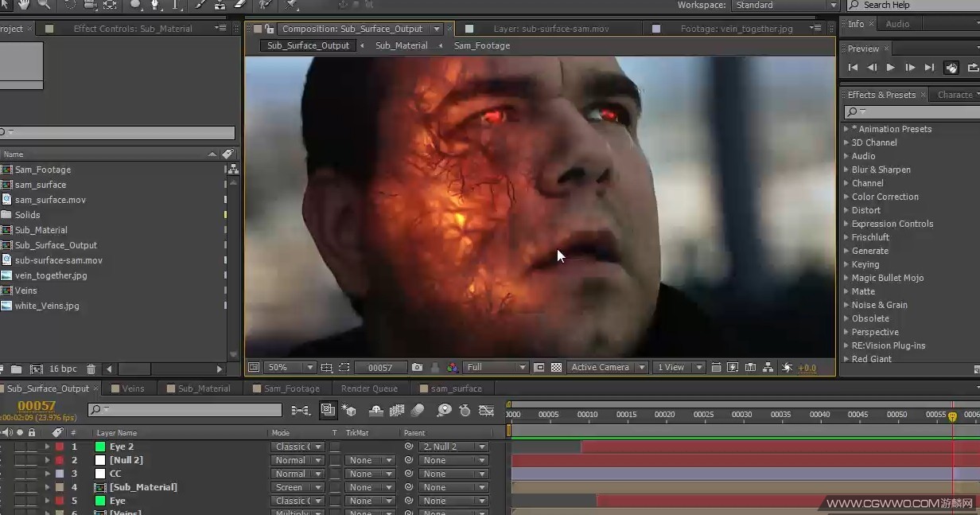
Task: Take a snapshot with the camera icon
Action: (x=417, y=368)
